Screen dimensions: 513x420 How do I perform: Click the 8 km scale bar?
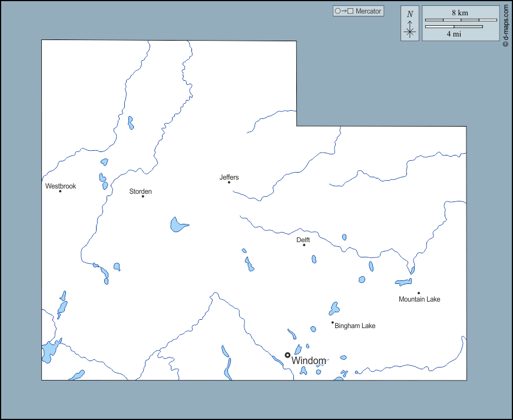tap(460, 20)
